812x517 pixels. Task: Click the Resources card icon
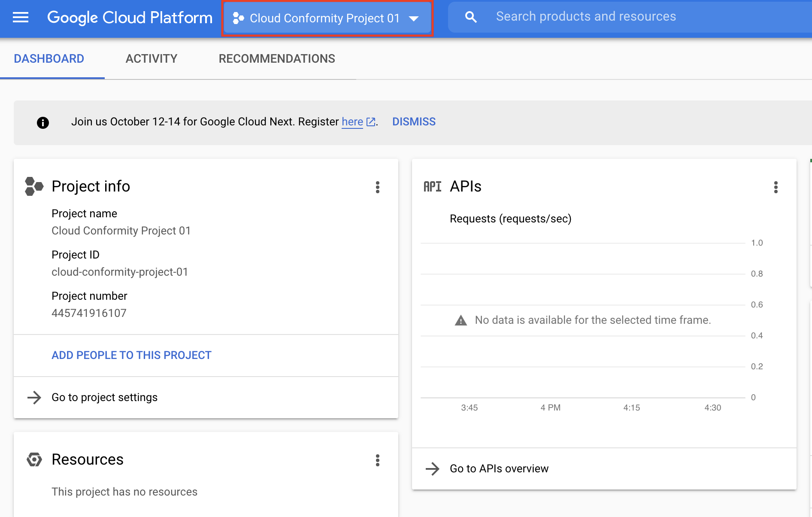pos(34,459)
